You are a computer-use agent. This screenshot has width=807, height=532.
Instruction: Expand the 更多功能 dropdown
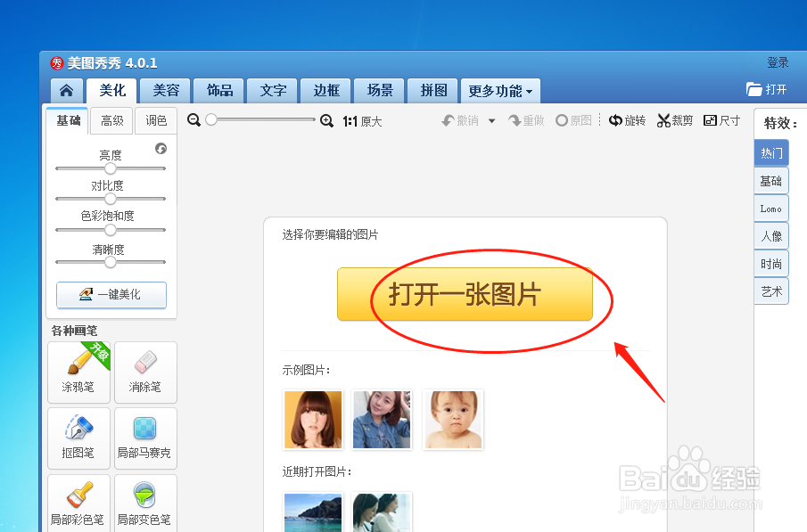(500, 91)
